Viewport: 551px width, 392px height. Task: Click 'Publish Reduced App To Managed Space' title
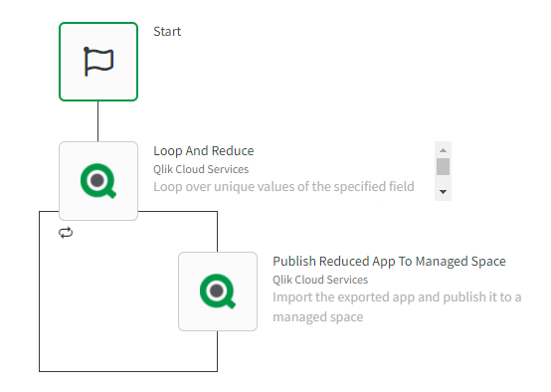[x=389, y=262]
